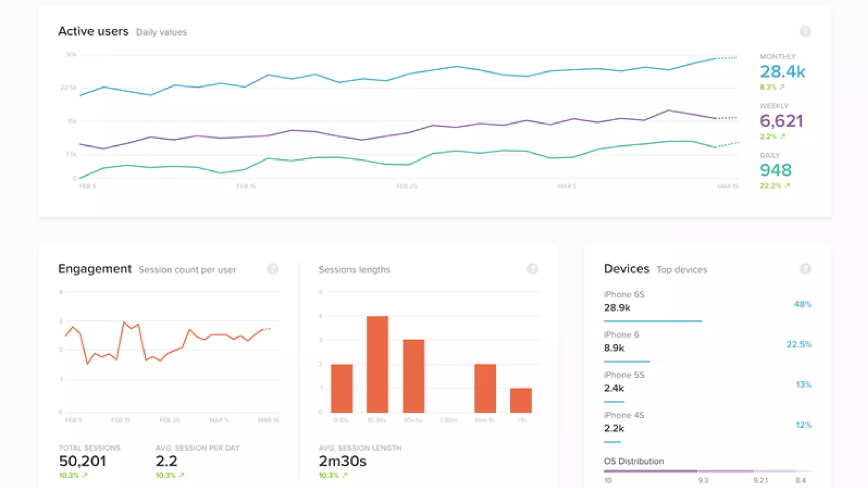Select the Monthly 28.4k active users value
Image resolution: width=868 pixels, height=488 pixels.
[x=782, y=72]
